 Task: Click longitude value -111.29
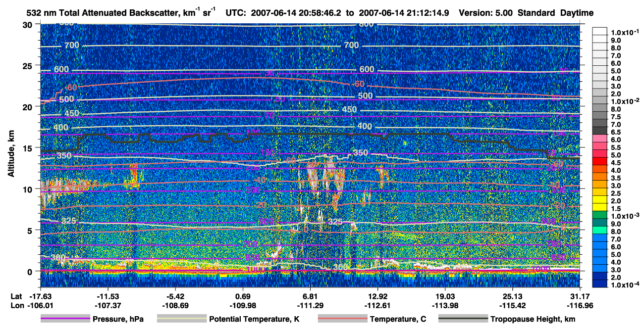tap(310, 305)
